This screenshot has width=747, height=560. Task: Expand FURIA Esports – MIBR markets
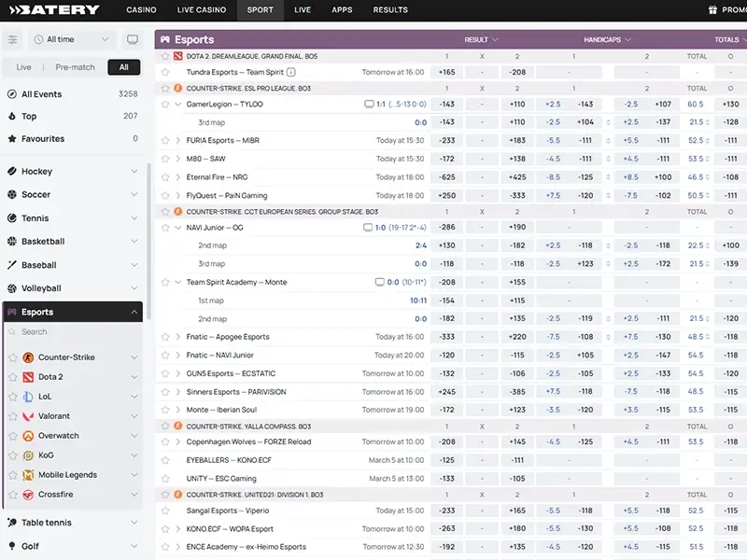point(177,141)
